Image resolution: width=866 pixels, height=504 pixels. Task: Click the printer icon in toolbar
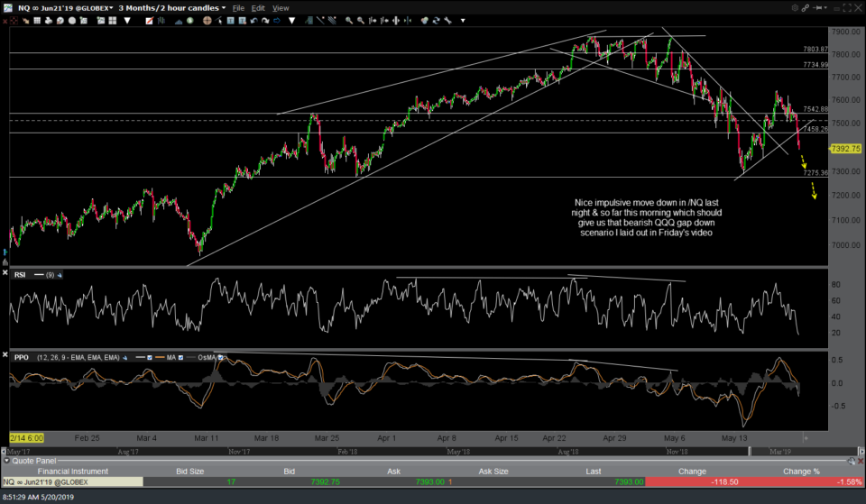[x=49, y=21]
